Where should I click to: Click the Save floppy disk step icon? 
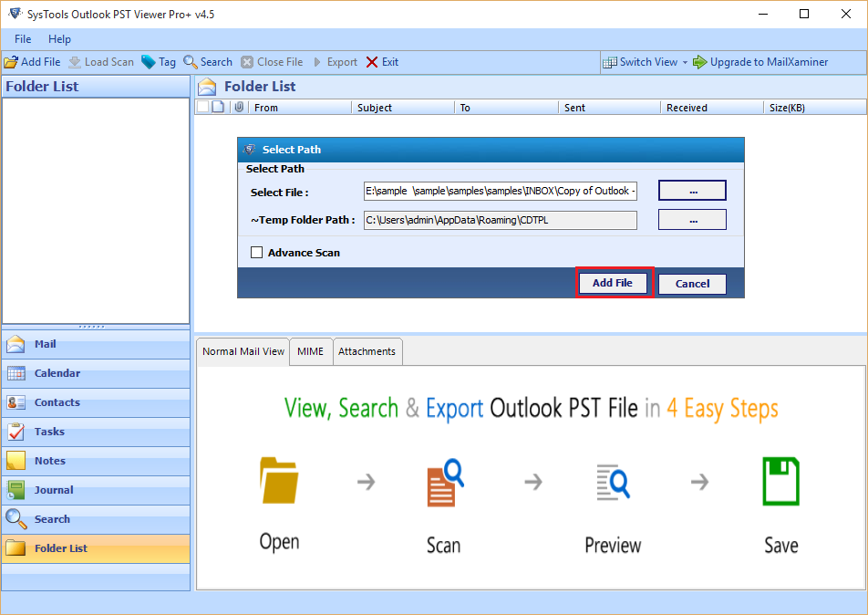point(780,481)
